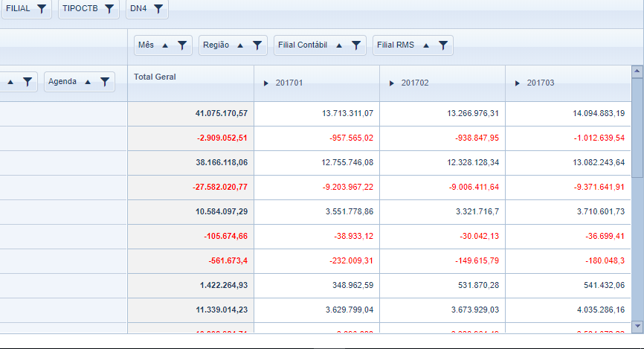
Task: Click the filter icon on DN4 chip
Action: (x=158, y=8)
